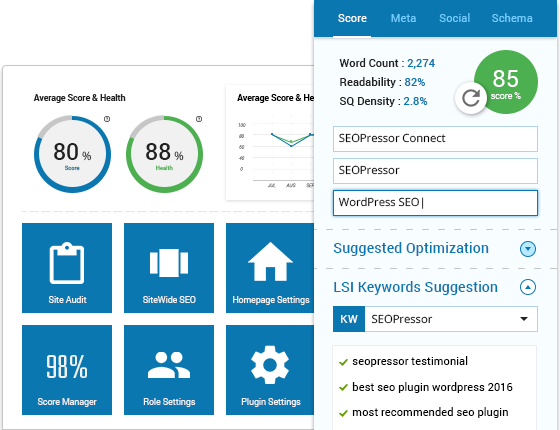Screen dimensions: 560x430
Task: Click checkmark next to most recommended seo plugin
Action: (x=343, y=413)
